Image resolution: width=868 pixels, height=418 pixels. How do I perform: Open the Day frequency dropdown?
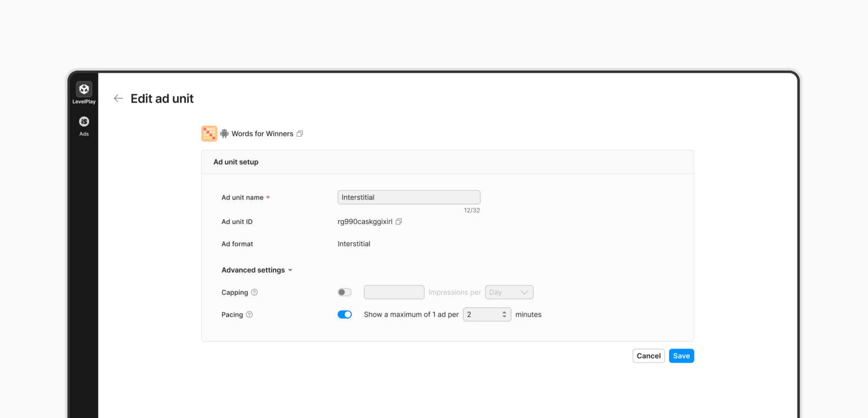(509, 292)
